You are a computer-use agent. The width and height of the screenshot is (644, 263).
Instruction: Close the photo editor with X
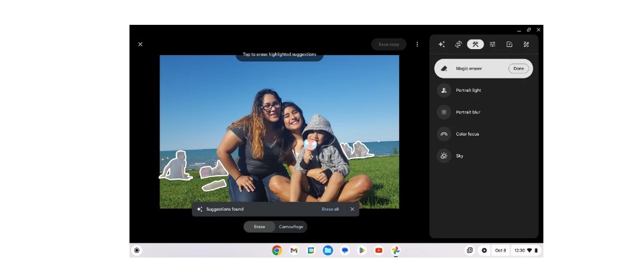pos(140,44)
